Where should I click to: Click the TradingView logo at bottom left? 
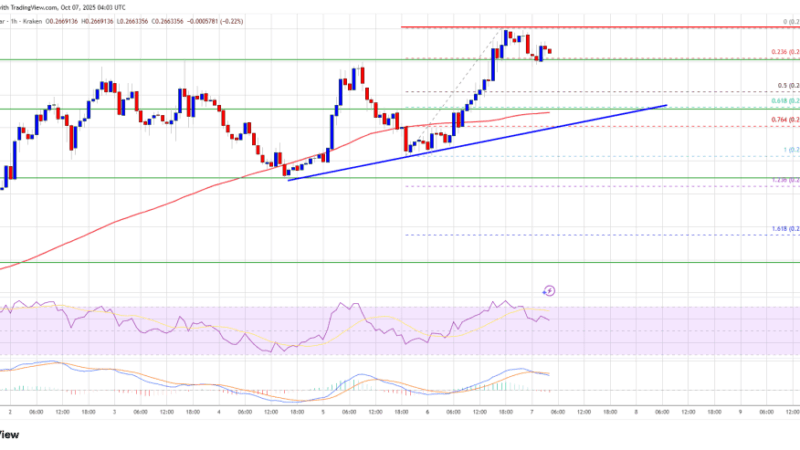(10, 435)
